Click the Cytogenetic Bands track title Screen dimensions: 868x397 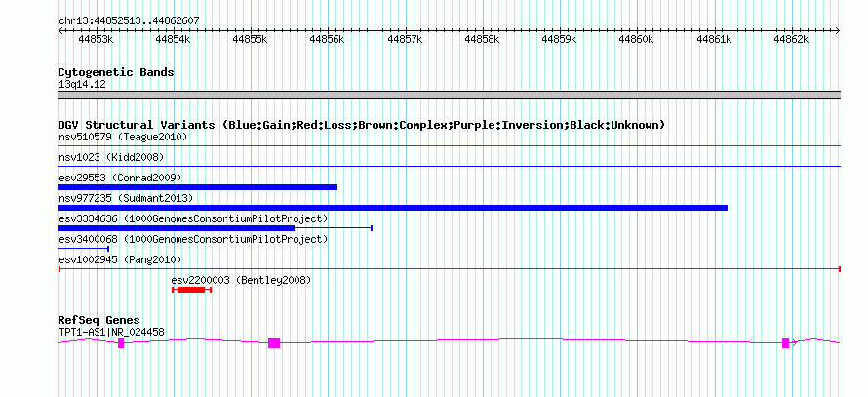pos(116,72)
